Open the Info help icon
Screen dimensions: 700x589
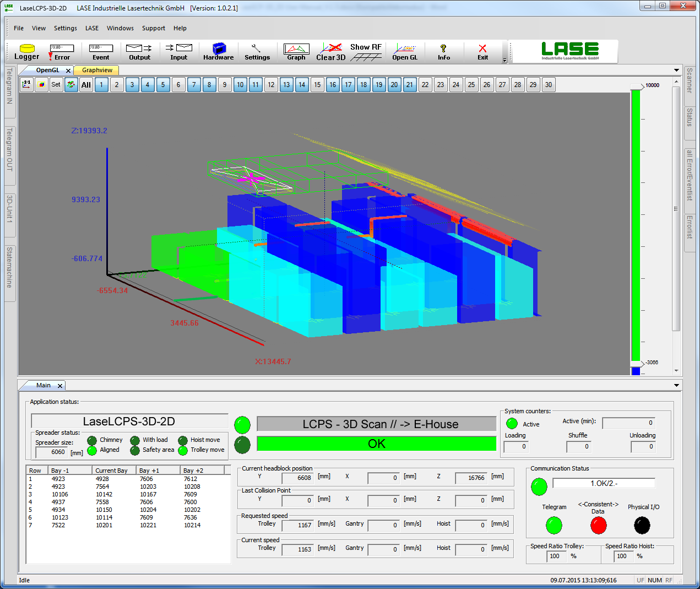(x=443, y=52)
